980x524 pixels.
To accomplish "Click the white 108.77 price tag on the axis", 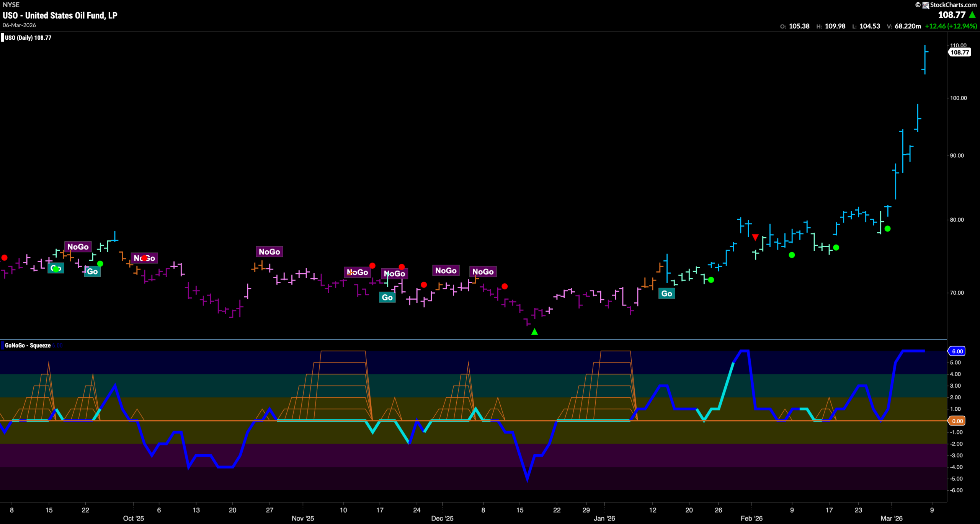I will coord(959,52).
